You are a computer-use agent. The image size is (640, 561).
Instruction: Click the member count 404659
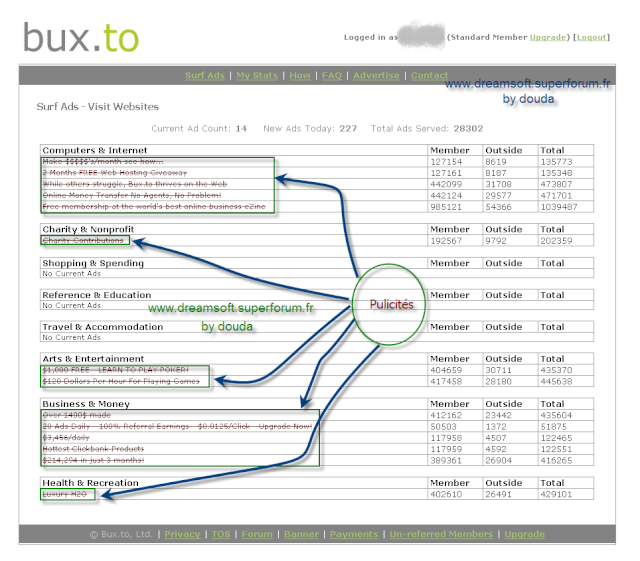pyautogui.click(x=446, y=370)
